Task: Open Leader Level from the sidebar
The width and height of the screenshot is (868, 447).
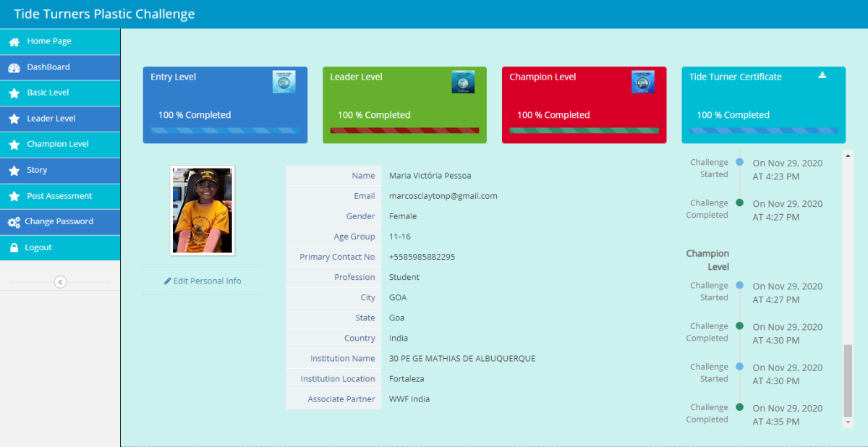Action: (x=51, y=119)
